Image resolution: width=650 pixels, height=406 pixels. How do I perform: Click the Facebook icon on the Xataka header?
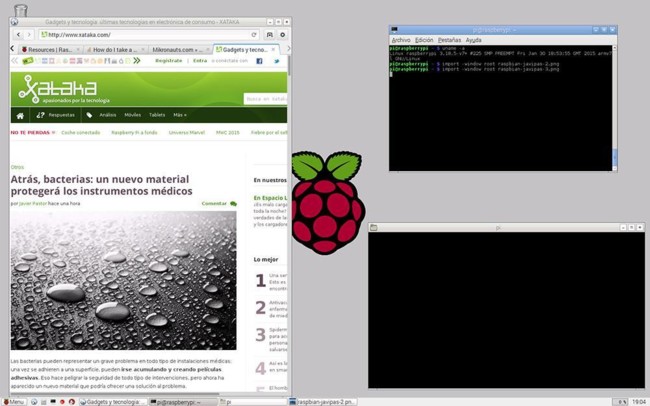pyautogui.click(x=259, y=61)
